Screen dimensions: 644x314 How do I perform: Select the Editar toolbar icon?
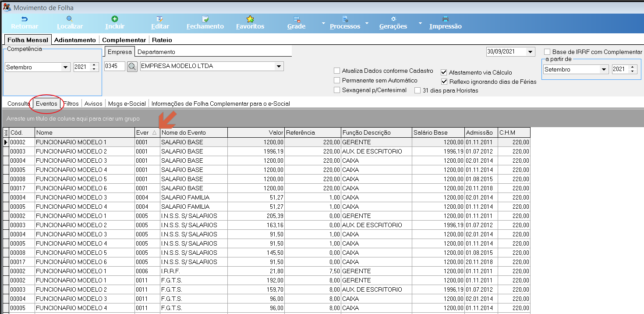160,19
